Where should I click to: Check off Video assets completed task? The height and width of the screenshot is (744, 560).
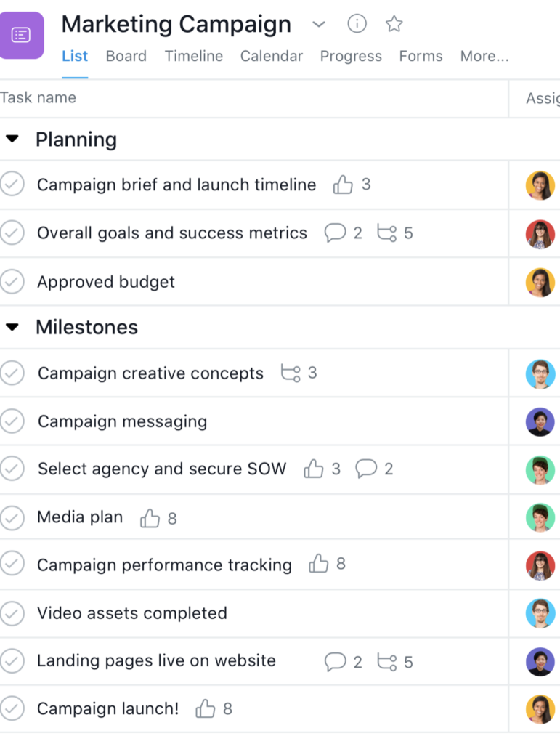pyautogui.click(x=12, y=613)
